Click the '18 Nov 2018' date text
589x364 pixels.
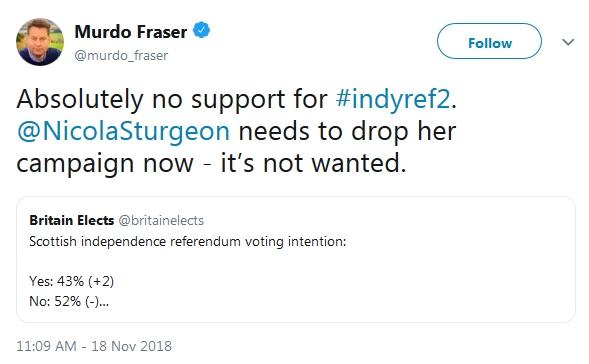[x=131, y=346]
